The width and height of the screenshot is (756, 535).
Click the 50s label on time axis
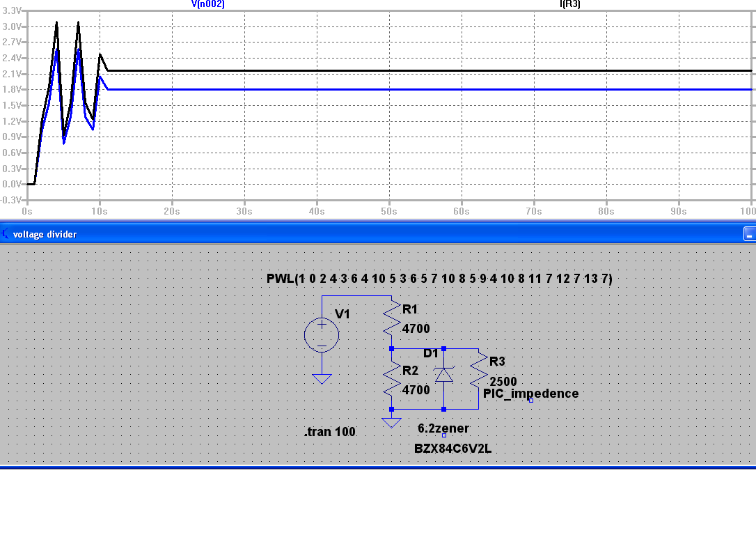[x=389, y=211]
